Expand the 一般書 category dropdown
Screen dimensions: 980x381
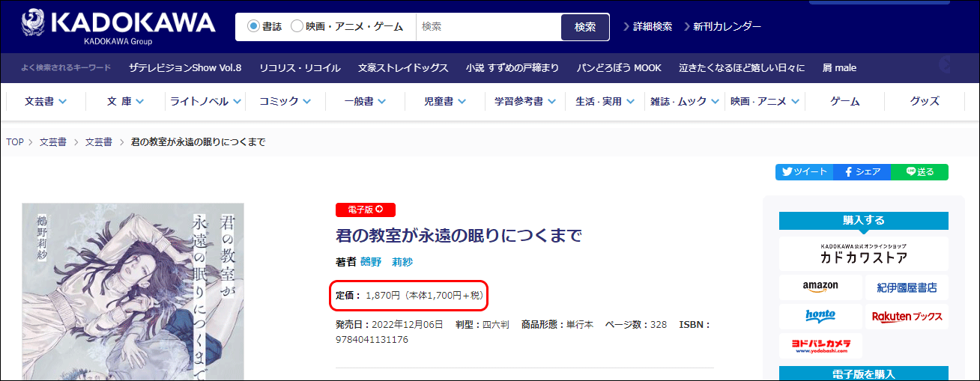[365, 101]
